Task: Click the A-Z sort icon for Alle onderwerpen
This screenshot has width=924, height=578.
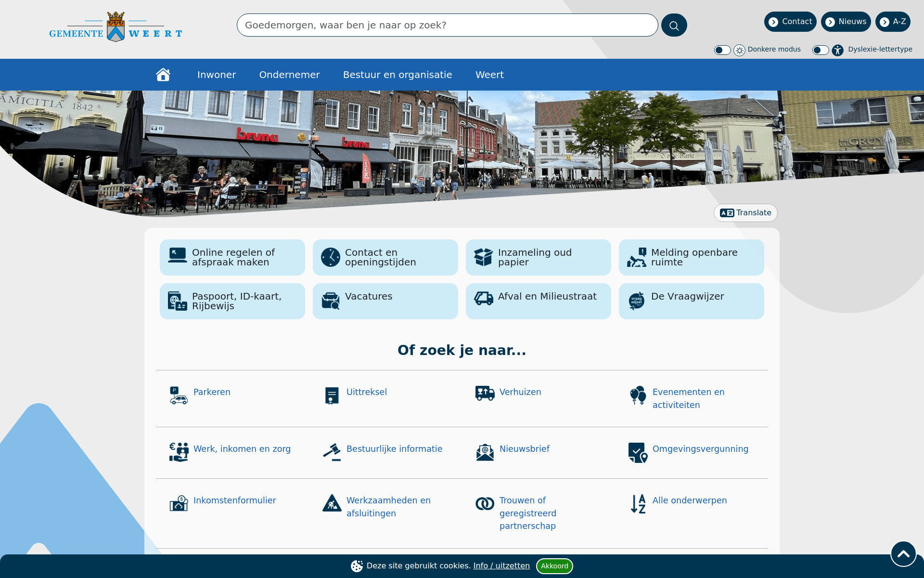Action: tap(638, 504)
